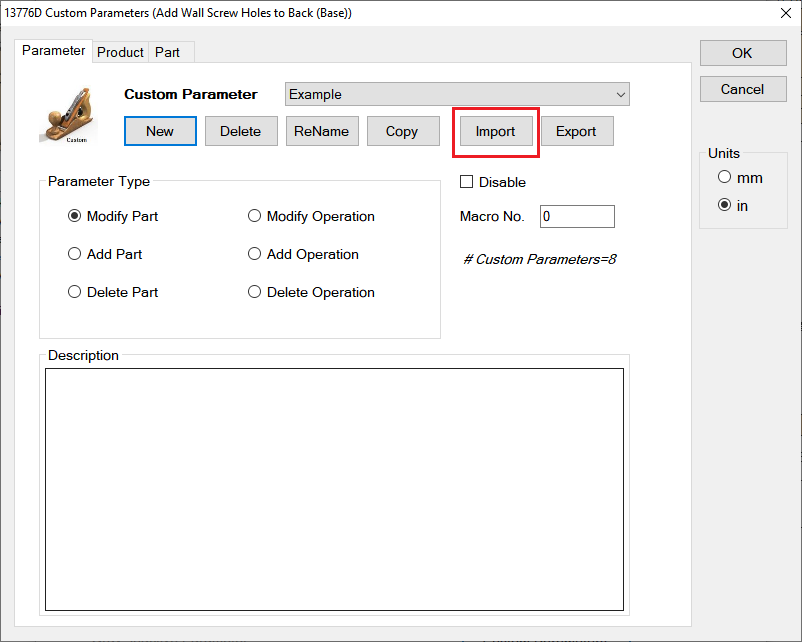Enable the Disable checkbox
Image resolution: width=802 pixels, height=642 pixels.
pyautogui.click(x=466, y=182)
